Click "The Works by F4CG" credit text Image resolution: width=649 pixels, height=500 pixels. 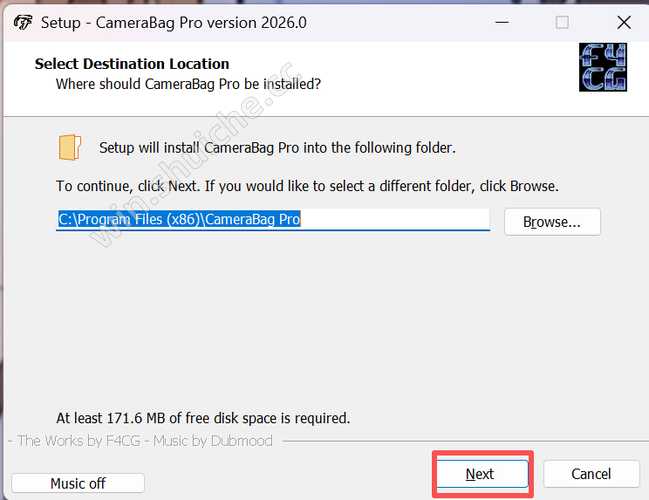click(77, 441)
